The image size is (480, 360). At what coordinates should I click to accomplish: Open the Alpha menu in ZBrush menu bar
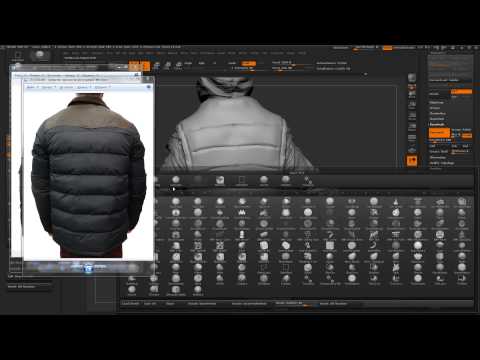tap(66, 53)
